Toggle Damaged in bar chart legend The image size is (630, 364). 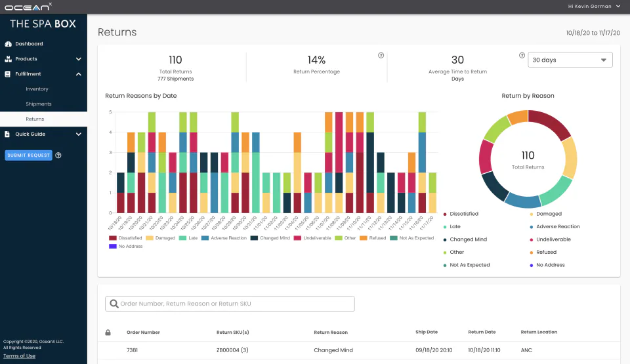161,238
